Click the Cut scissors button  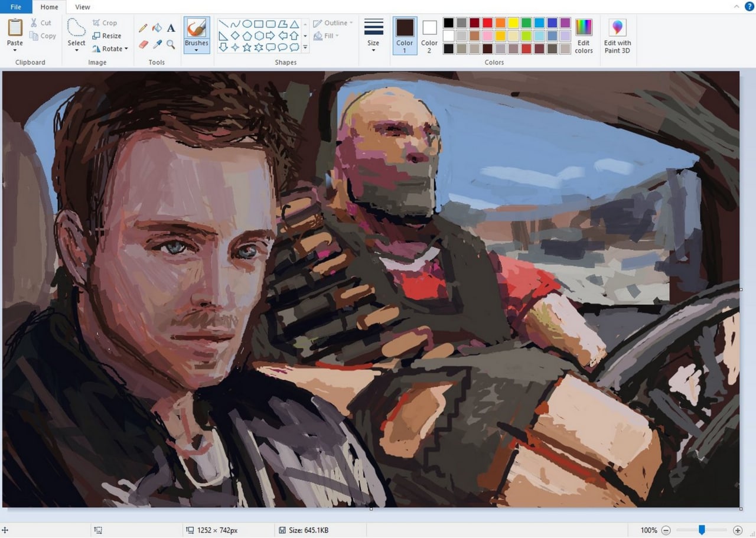pos(41,23)
